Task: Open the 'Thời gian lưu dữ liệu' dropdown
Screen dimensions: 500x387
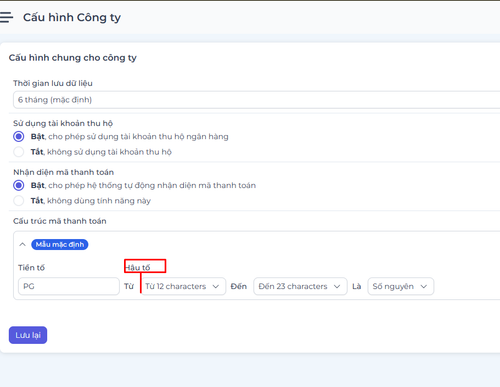Action: point(256,100)
